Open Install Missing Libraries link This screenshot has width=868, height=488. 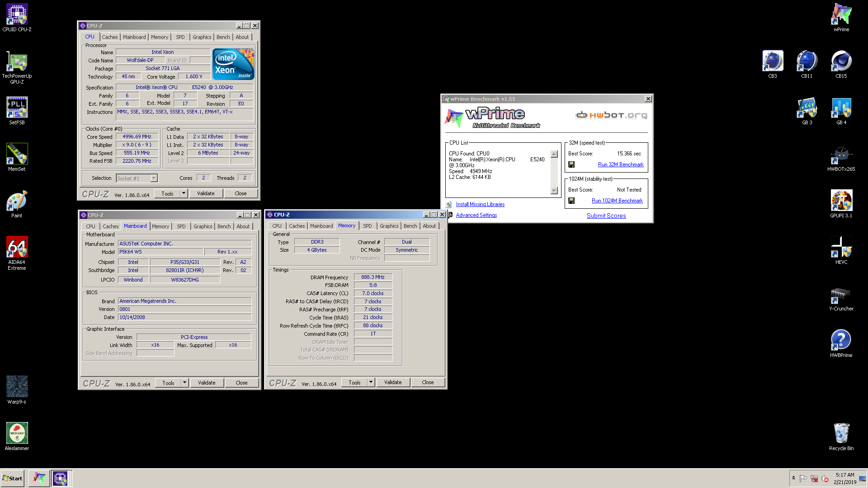[x=480, y=204]
